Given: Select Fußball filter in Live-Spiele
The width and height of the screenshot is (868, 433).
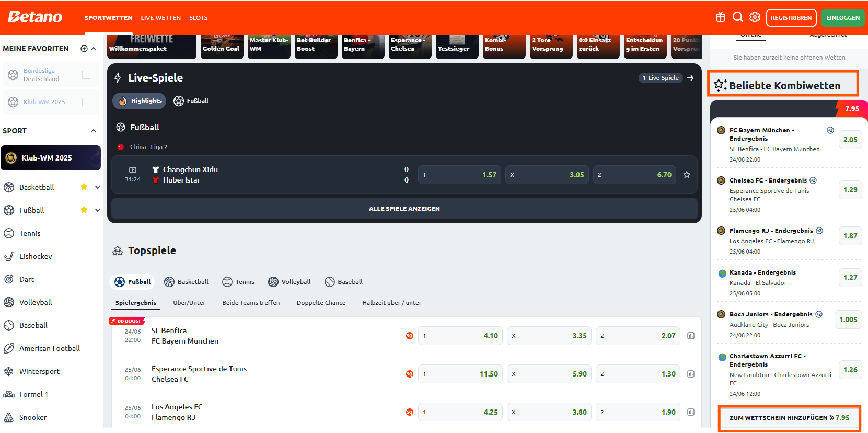Looking at the screenshot, I should click(191, 101).
